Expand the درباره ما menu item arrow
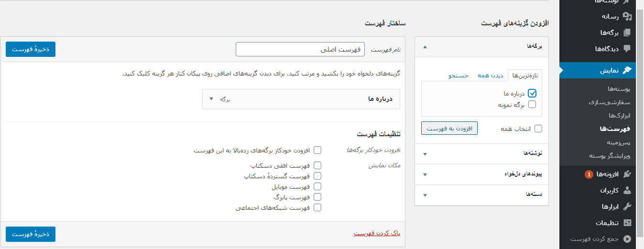644x249 pixels. click(212, 99)
